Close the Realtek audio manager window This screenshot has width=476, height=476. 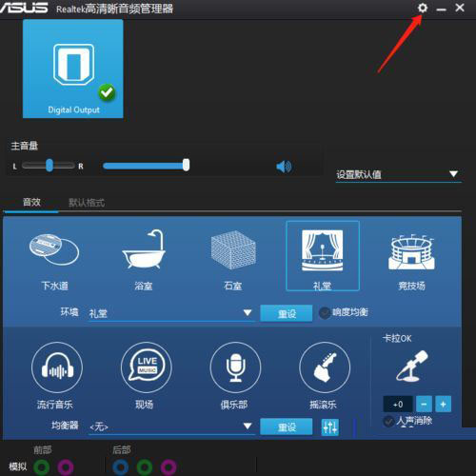coord(460,8)
